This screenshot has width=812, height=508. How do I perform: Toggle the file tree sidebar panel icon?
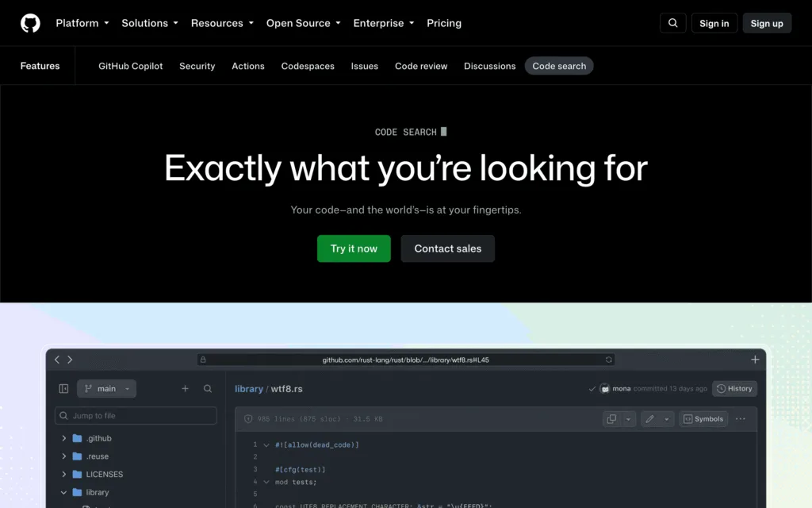[63, 388]
